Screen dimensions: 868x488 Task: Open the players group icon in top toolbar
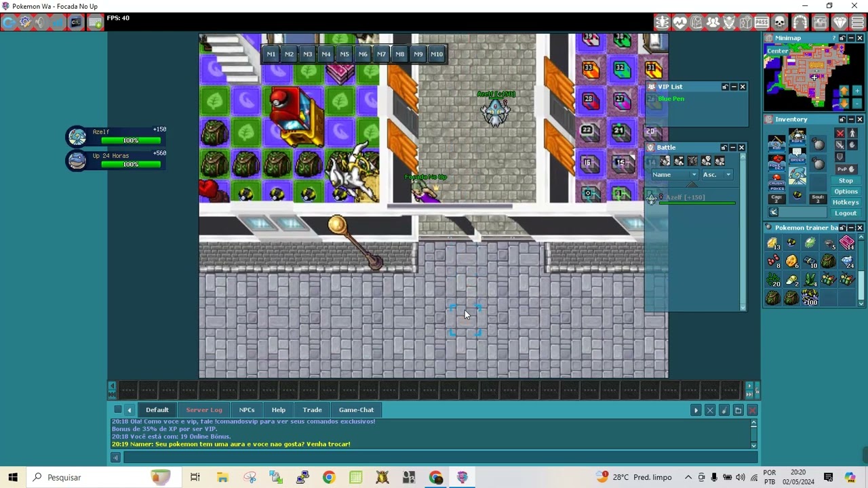point(713,22)
